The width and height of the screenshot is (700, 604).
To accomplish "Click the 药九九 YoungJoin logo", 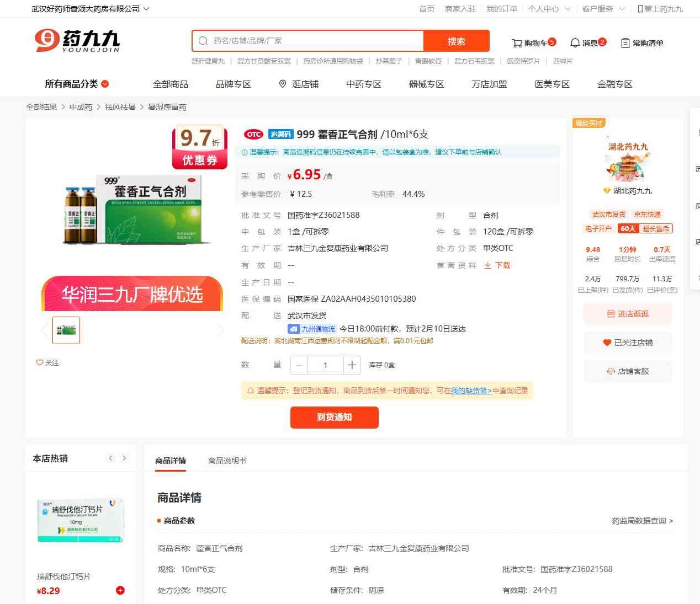I will 77,41.
